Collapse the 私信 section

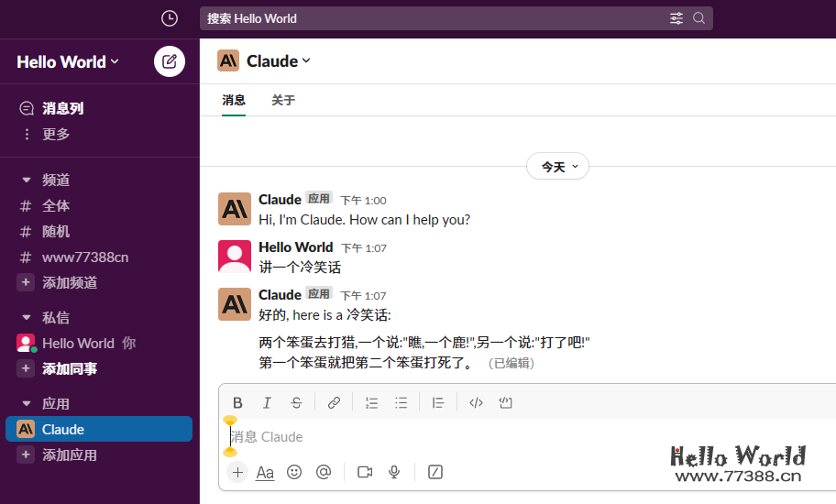tap(27, 318)
